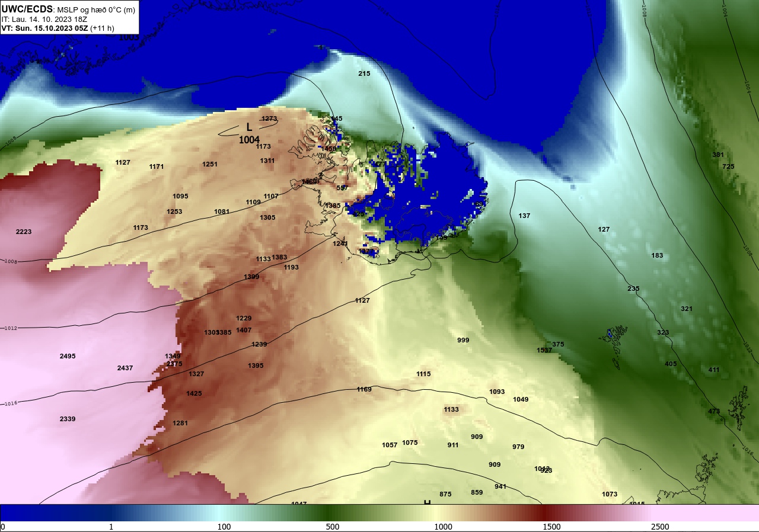Click the 500 label on the colour scale
This screenshot has height=532, width=759.
point(332,527)
